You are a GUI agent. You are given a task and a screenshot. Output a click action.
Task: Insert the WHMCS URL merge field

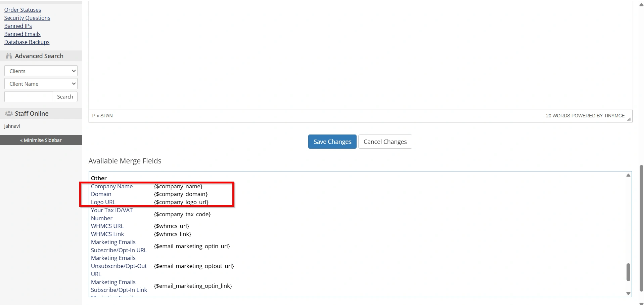pos(107,226)
